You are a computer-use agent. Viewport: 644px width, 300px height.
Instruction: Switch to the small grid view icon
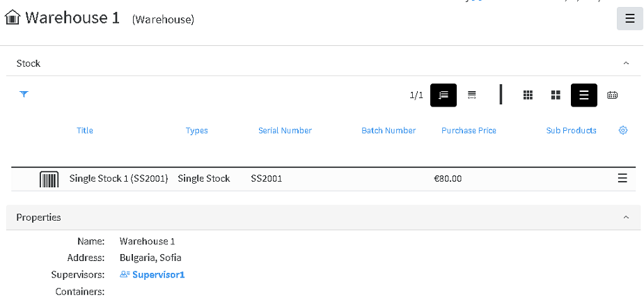pos(528,95)
